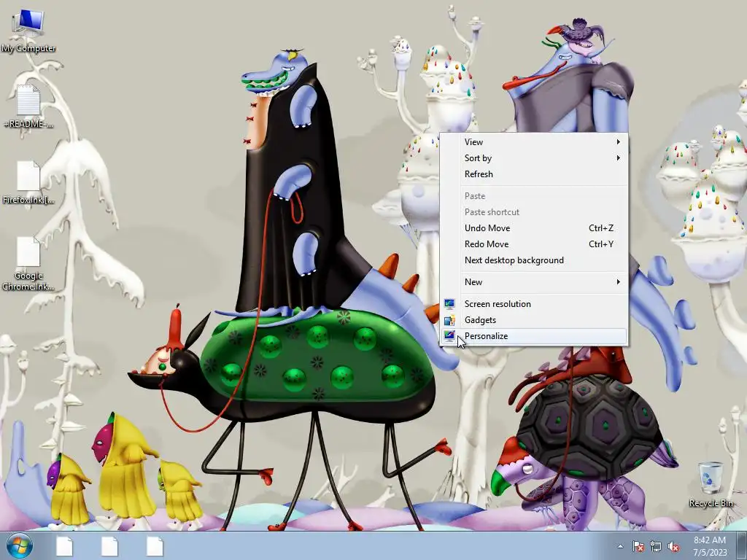Open the network status tray icon
Image resolution: width=747 pixels, height=560 pixels.
tap(656, 547)
